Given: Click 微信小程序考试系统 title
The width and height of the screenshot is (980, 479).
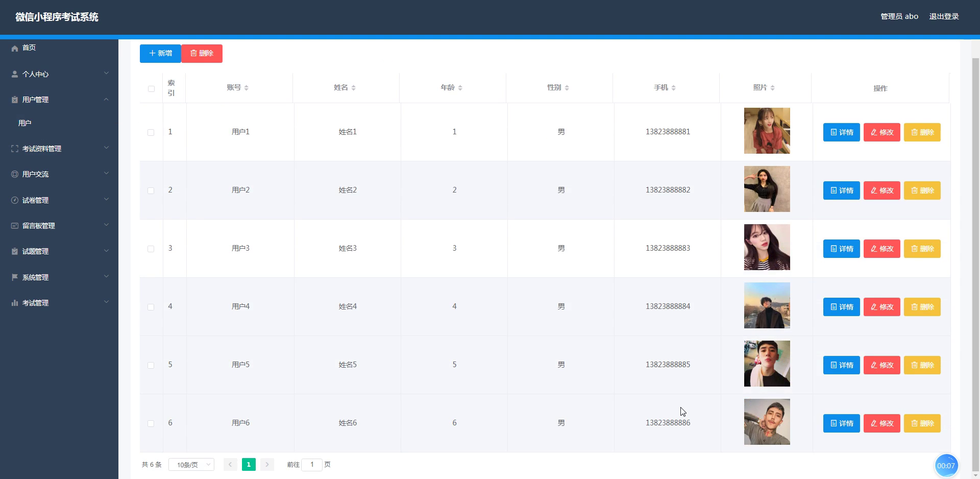Looking at the screenshot, I should [57, 17].
